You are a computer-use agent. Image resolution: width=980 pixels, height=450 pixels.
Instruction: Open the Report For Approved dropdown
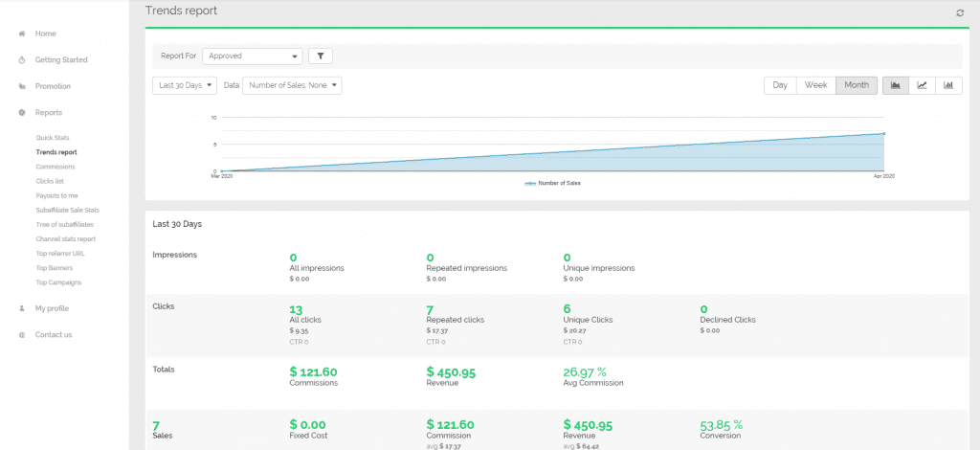pos(253,56)
